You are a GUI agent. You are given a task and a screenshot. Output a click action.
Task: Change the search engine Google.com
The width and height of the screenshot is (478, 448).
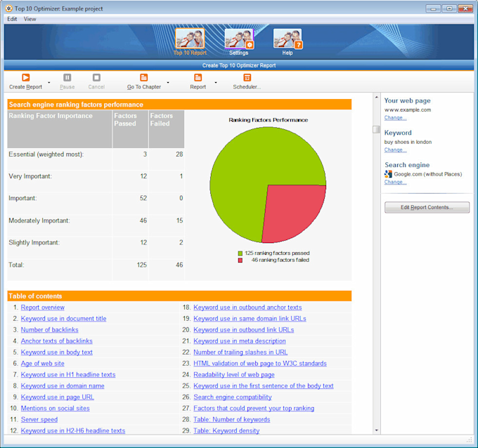tap(395, 182)
